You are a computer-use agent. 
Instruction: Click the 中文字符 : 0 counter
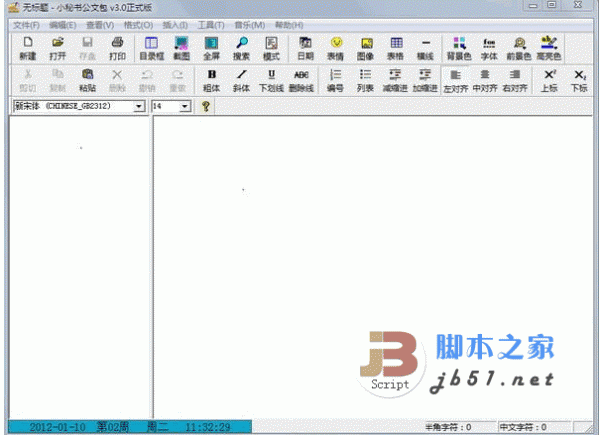523,427
